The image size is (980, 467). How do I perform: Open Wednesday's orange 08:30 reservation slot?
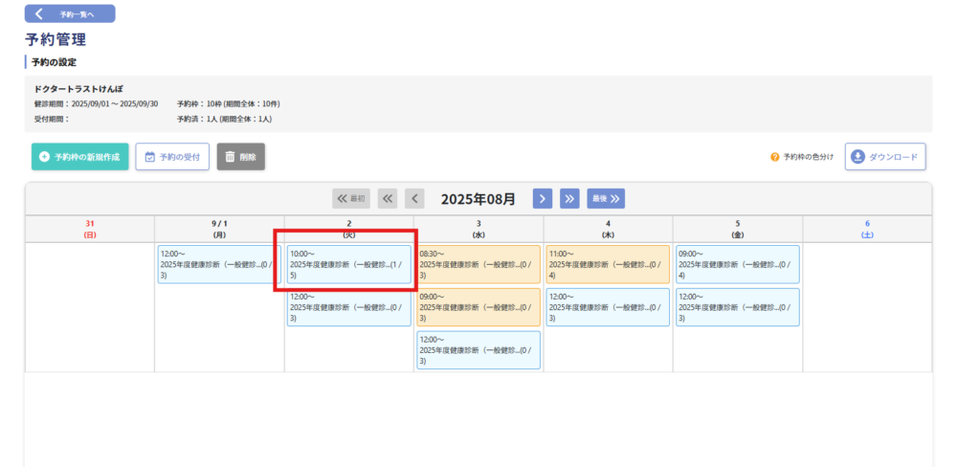479,264
